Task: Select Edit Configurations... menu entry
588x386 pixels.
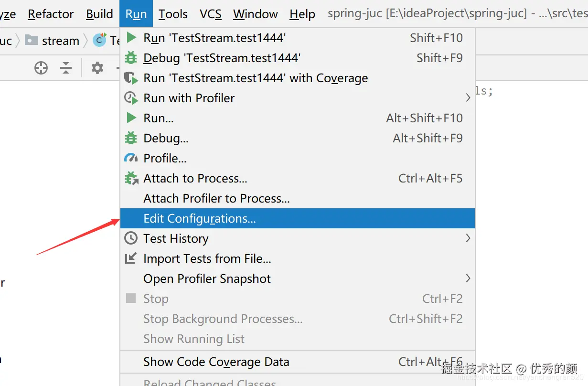Action: coord(200,218)
